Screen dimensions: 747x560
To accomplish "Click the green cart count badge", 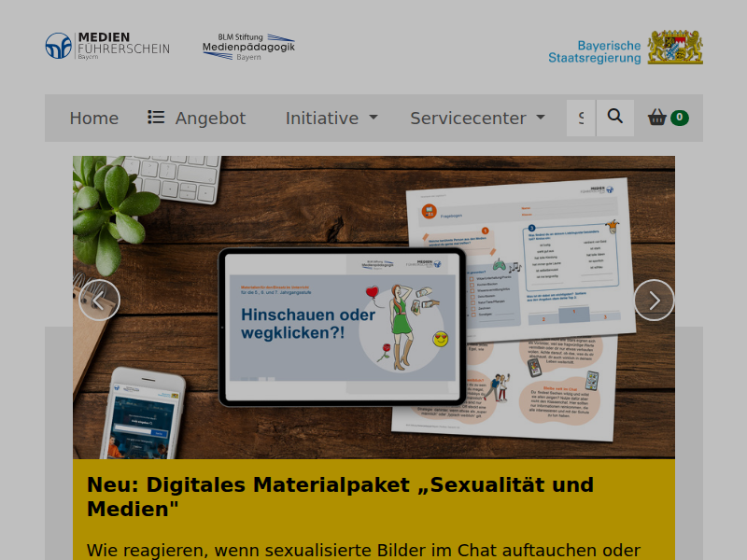I will tap(680, 118).
